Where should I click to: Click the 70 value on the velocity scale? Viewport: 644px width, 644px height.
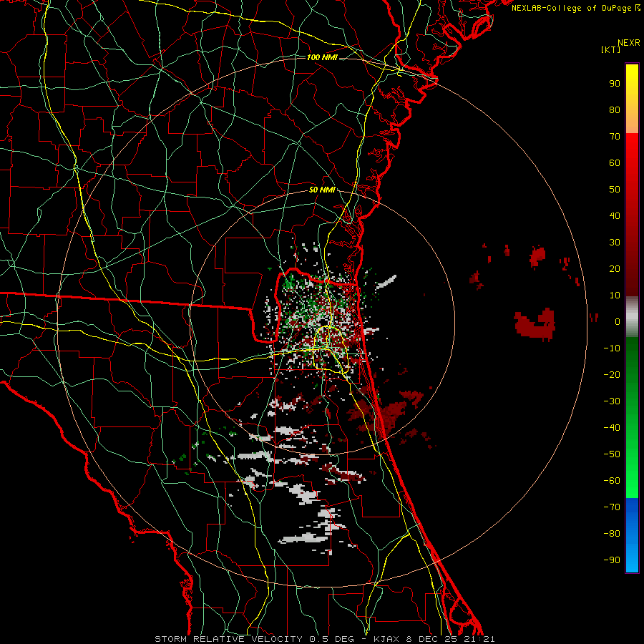(x=615, y=137)
